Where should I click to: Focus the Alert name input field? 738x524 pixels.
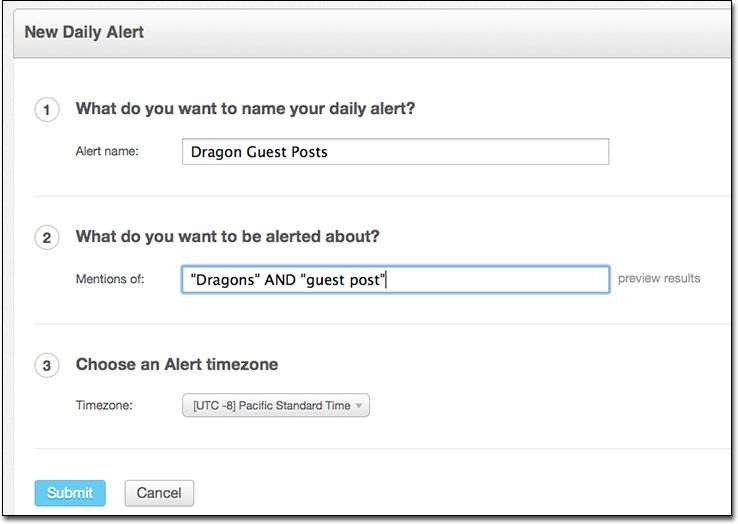[x=395, y=152]
